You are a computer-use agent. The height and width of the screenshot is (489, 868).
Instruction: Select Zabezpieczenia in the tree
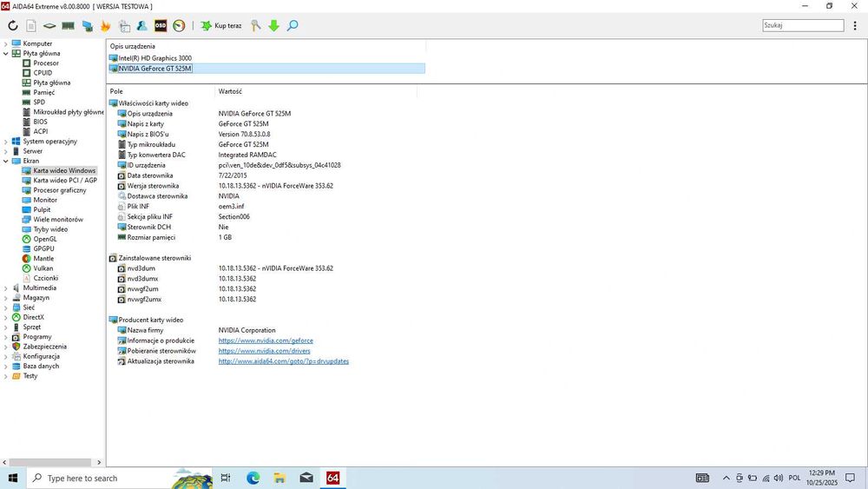pyautogui.click(x=44, y=347)
